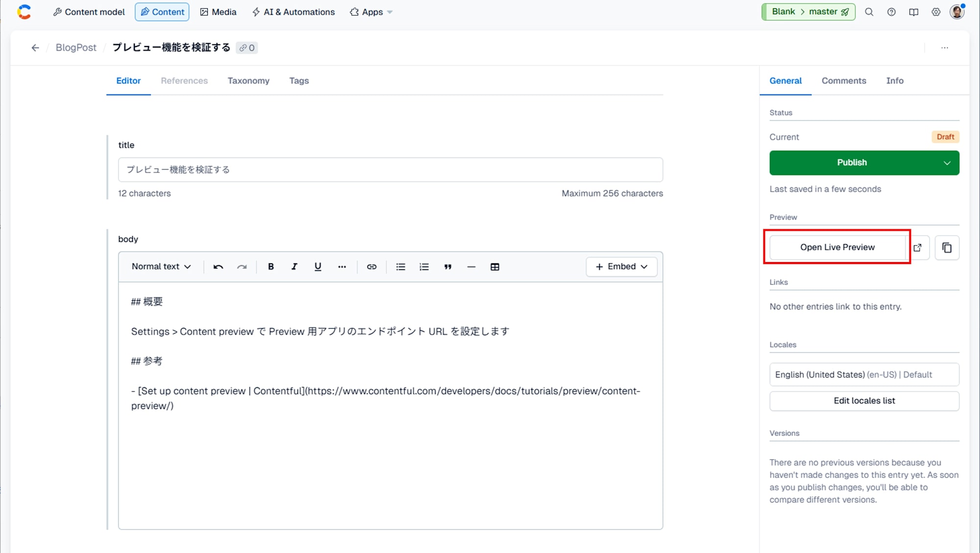Screen dimensions: 980x553
Task: Switch to the References tab
Action: point(184,81)
